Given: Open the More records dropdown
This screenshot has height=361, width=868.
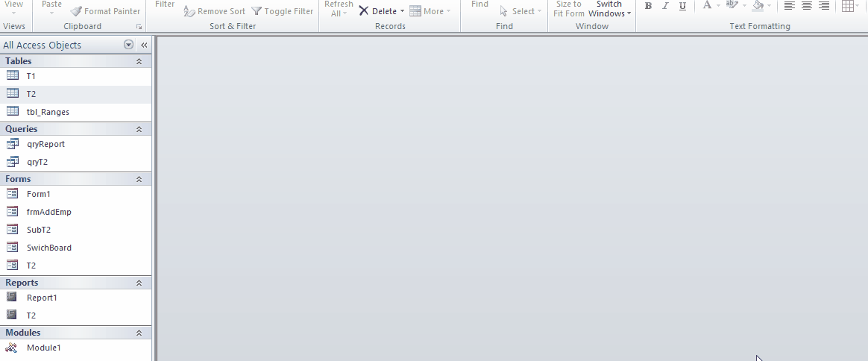Looking at the screenshot, I should pos(430,11).
